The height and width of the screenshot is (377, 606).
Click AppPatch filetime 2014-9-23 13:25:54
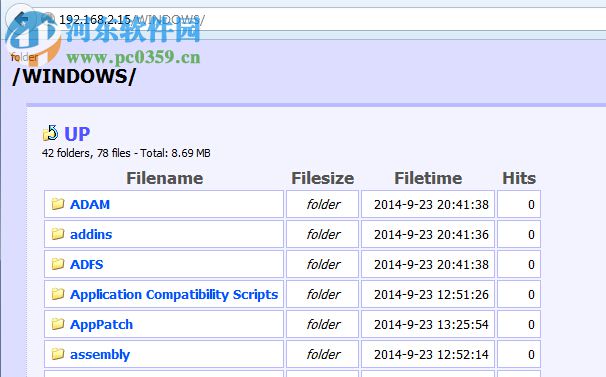point(431,325)
